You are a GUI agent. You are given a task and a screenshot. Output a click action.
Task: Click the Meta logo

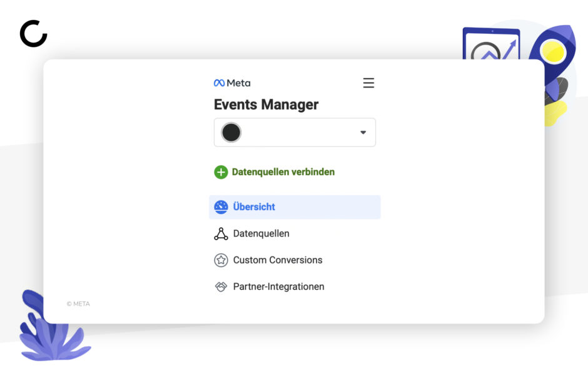(x=232, y=83)
